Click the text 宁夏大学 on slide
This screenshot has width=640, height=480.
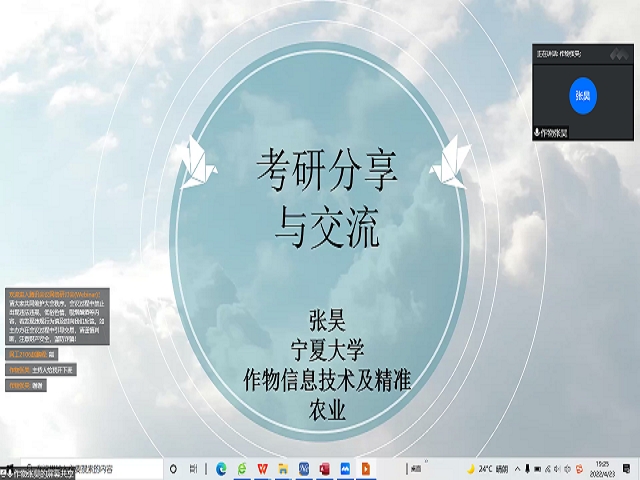click(327, 350)
